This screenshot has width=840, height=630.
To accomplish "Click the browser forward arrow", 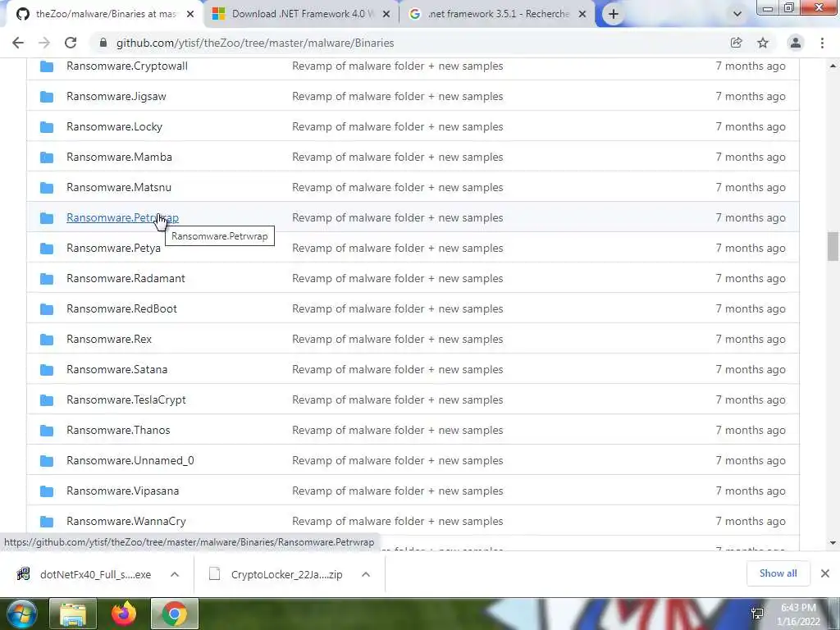I will pyautogui.click(x=44, y=43).
